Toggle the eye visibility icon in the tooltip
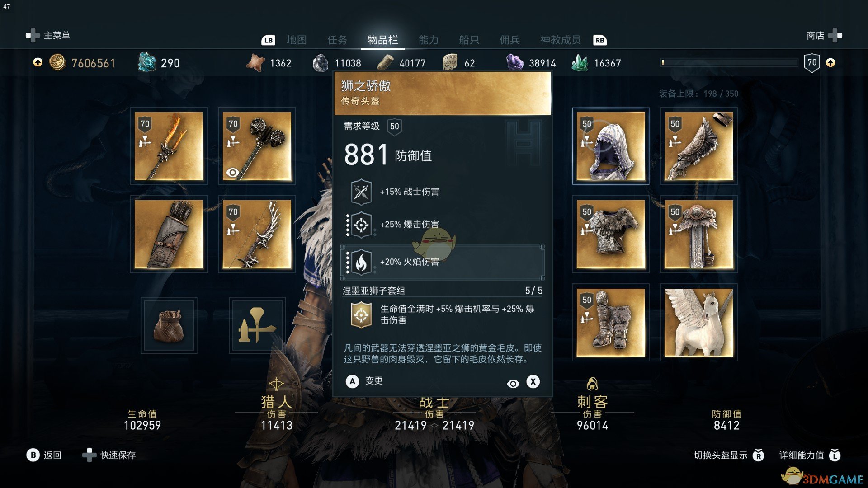This screenshot has width=868, height=488. click(513, 384)
